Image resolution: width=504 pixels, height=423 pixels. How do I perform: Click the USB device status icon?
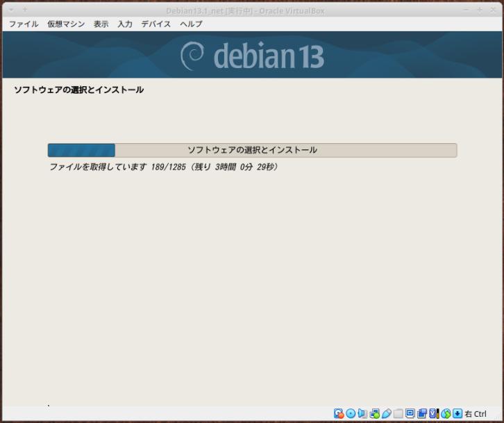[x=387, y=413]
